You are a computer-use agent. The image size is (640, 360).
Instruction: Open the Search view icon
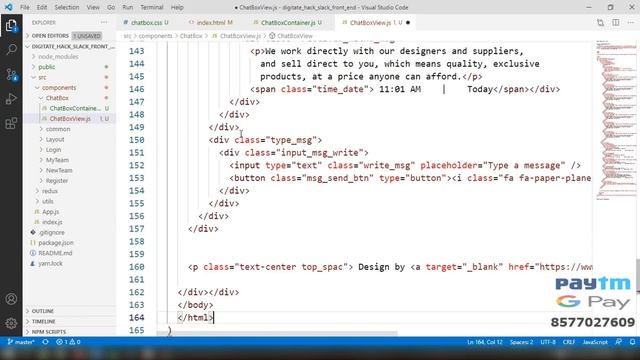(x=11, y=50)
